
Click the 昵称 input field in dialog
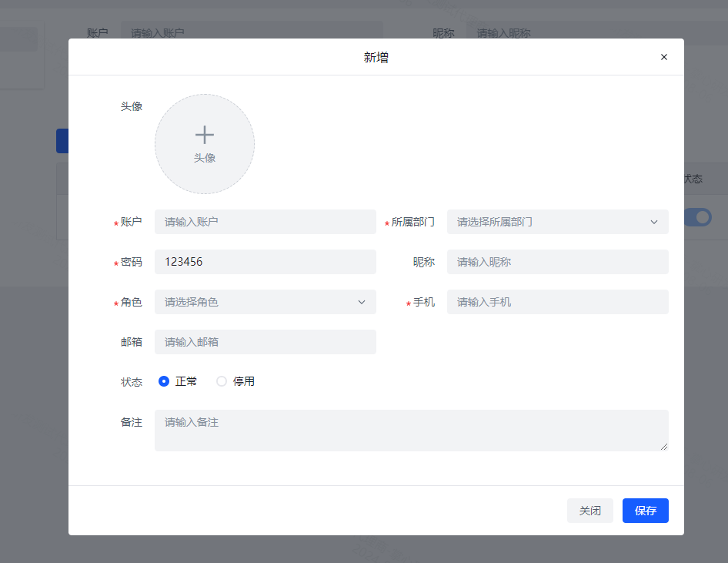point(557,262)
